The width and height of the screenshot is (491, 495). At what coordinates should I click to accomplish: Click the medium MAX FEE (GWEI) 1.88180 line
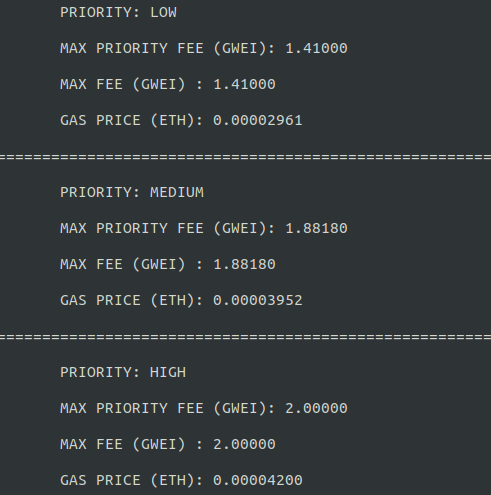[168, 265]
